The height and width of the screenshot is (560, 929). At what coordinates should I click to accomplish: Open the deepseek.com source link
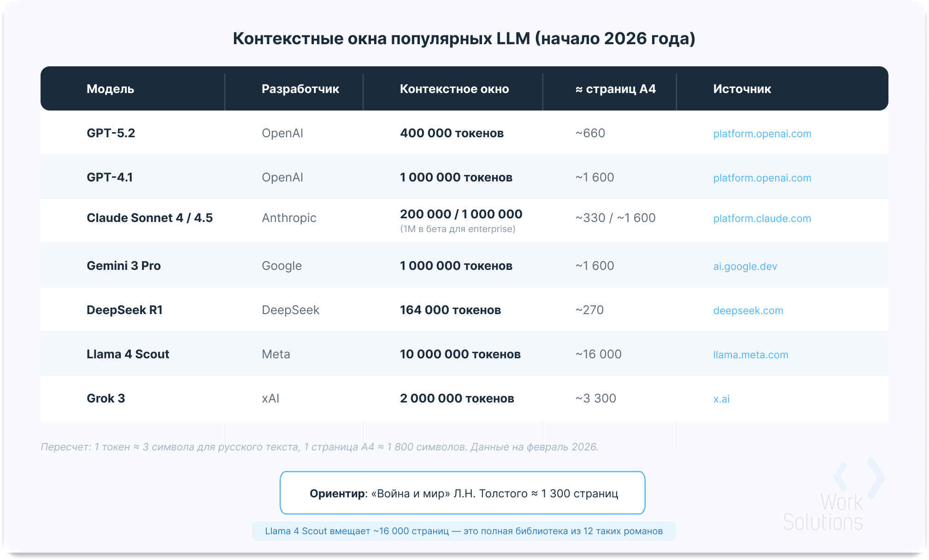tap(747, 310)
